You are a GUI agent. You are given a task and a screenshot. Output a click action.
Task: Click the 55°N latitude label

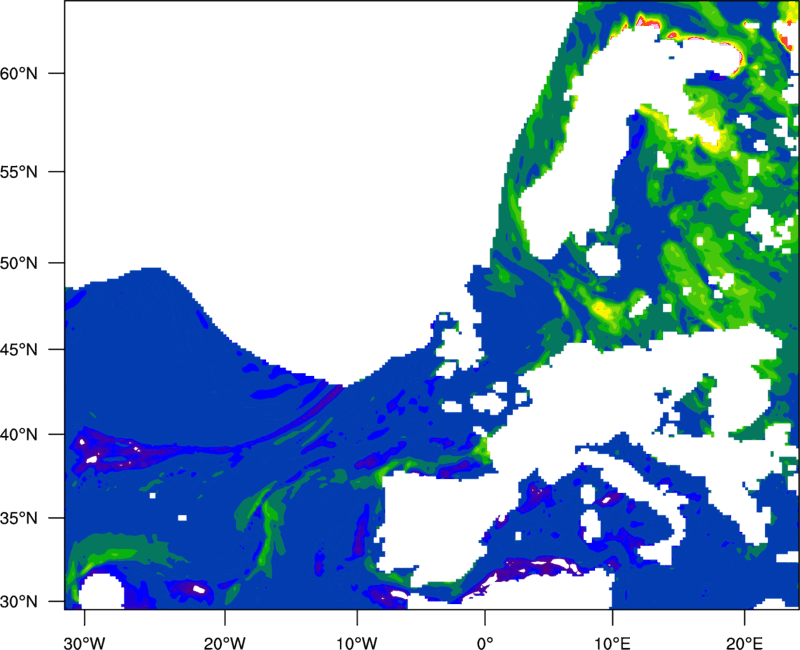click(x=19, y=171)
